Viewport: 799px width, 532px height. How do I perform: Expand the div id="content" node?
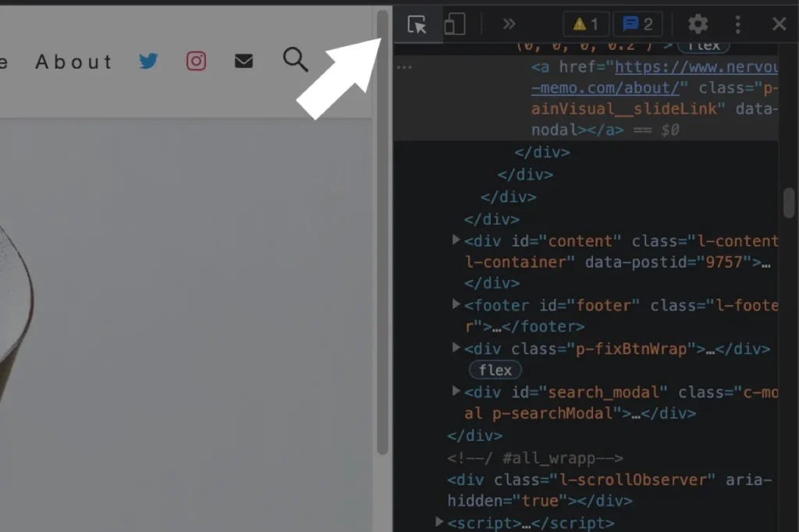[456, 240]
